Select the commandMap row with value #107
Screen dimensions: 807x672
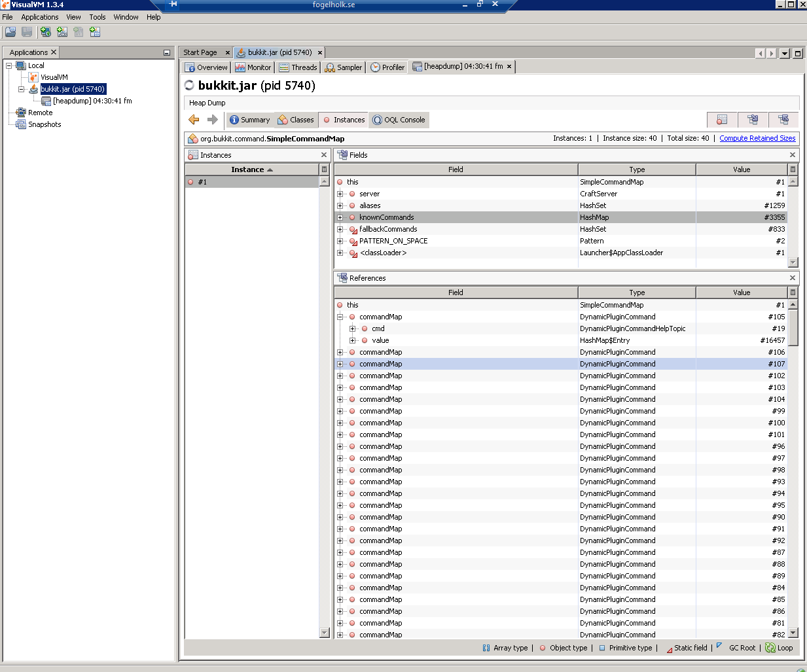(561, 364)
